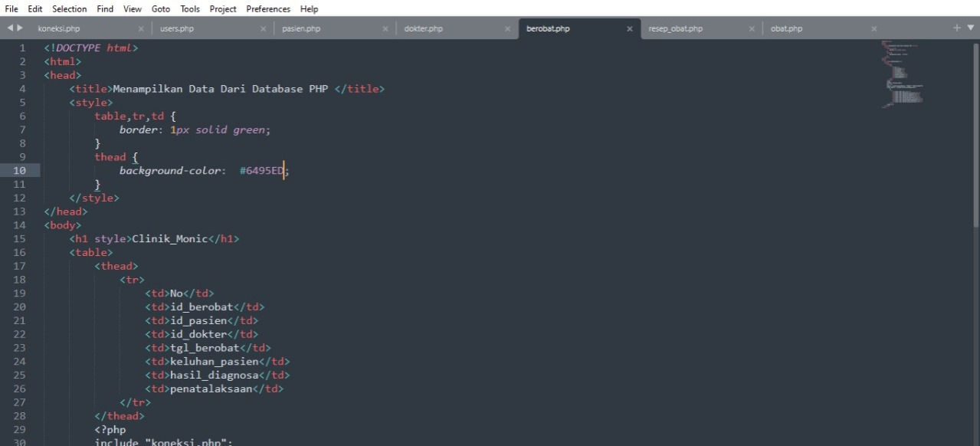This screenshot has width=980, height=446.
Task: Click the left tab-scroll arrow
Action: click(x=10, y=29)
